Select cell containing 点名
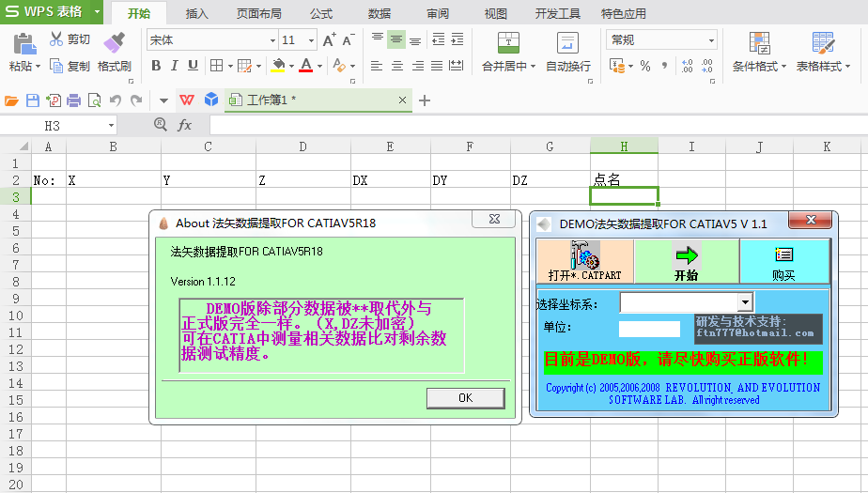Image resolution: width=868 pixels, height=493 pixels. (x=624, y=179)
